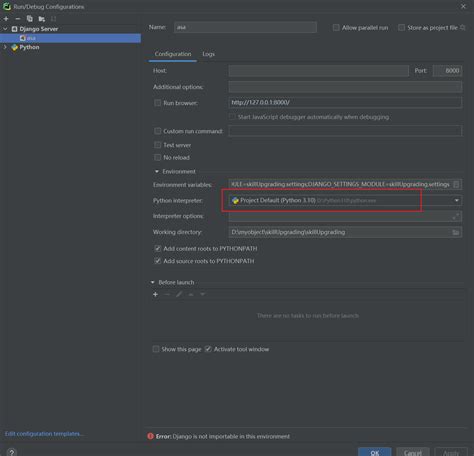Image resolution: width=474 pixels, height=456 pixels.
Task: Switch to the Logs tab
Action: pos(209,54)
